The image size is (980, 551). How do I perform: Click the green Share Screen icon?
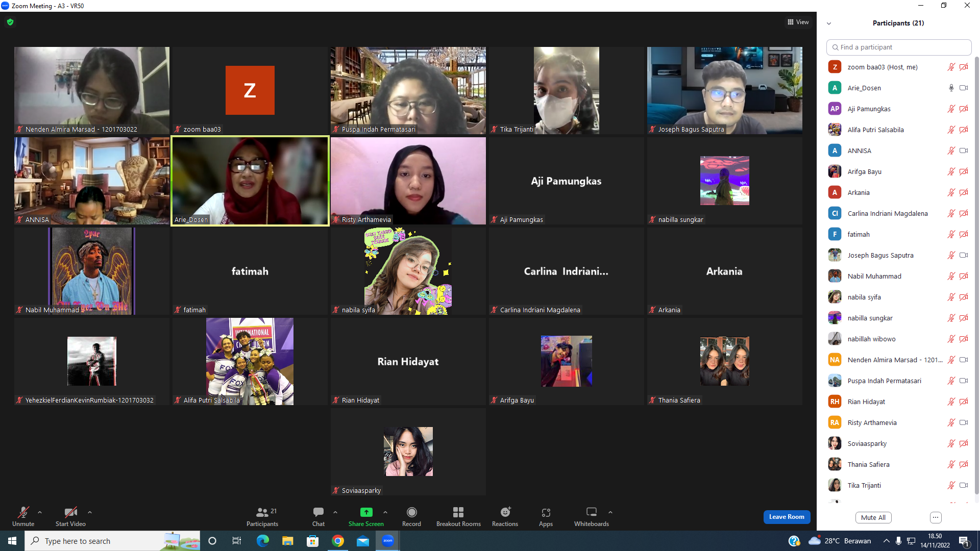(x=366, y=512)
